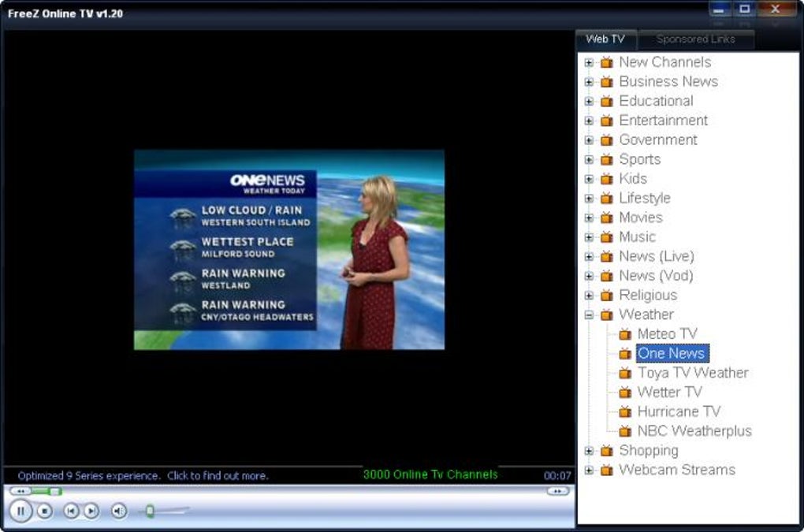Click the Optimized 9 Series experience link

pyautogui.click(x=143, y=476)
